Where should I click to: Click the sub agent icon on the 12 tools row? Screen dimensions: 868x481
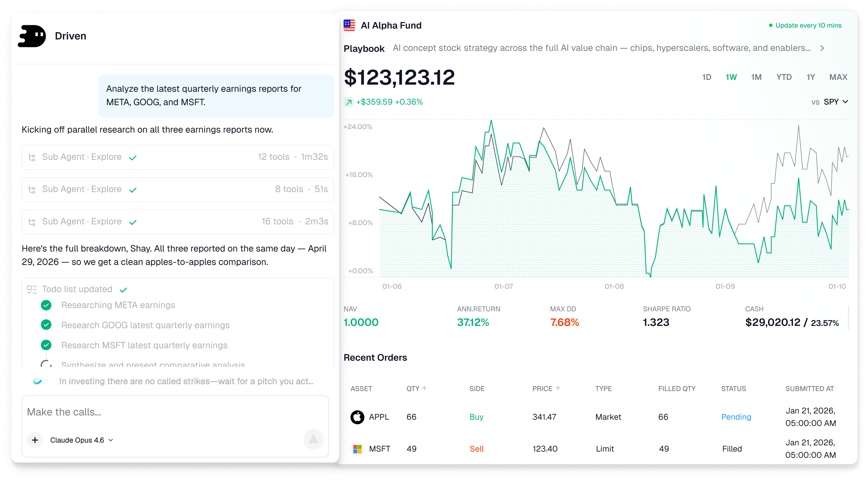pyautogui.click(x=32, y=157)
